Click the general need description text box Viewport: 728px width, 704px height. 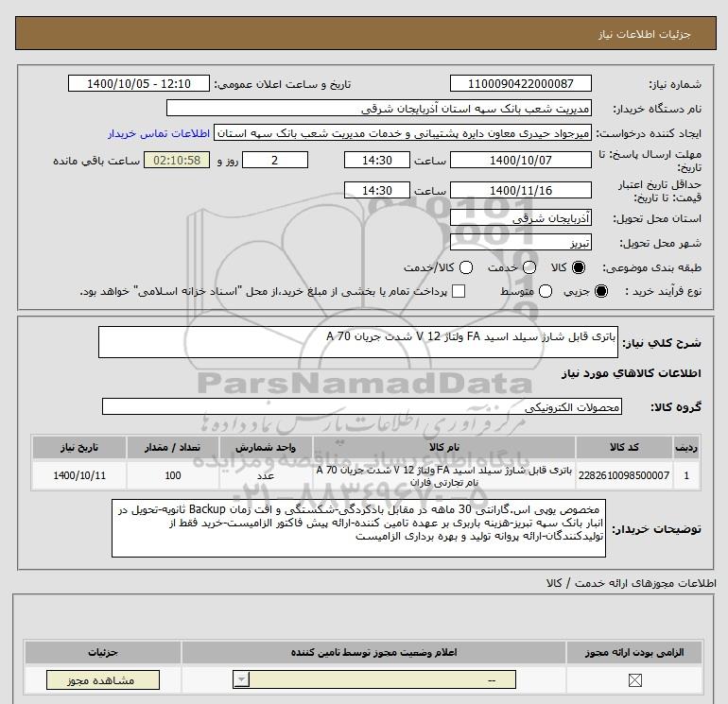[x=358, y=342]
